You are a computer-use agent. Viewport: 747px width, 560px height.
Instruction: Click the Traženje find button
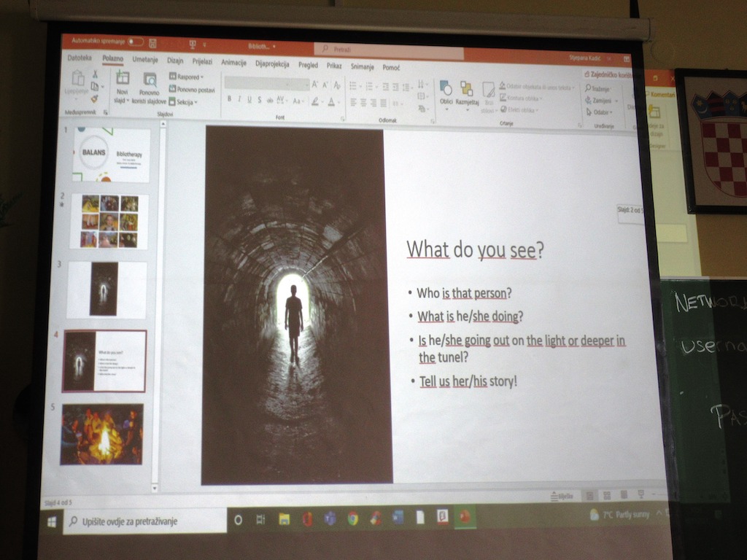point(598,88)
